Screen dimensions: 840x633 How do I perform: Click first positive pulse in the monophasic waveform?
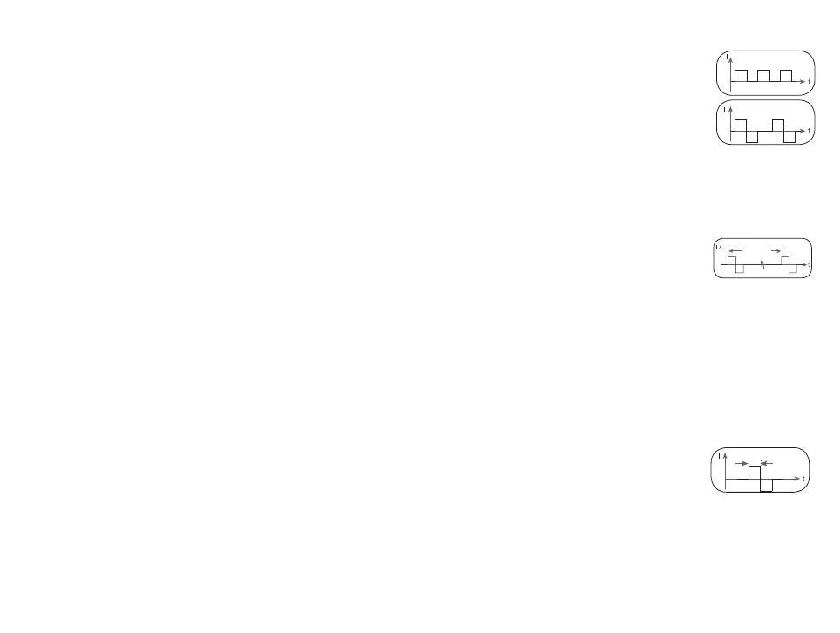[x=741, y=76]
